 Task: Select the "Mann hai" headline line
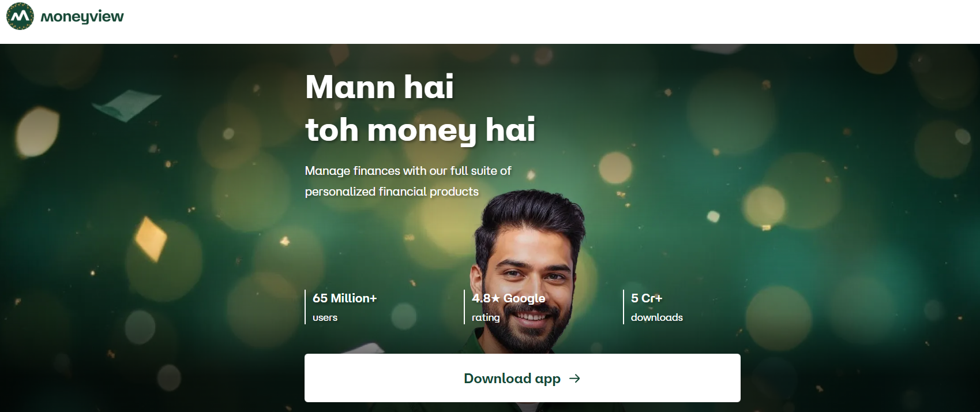point(380,87)
